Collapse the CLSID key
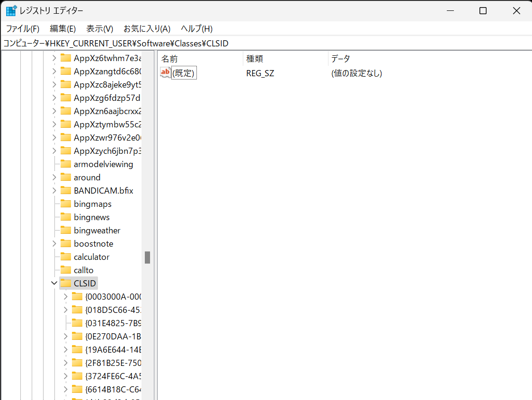Screen dimensions: 532x400 (x=54, y=283)
